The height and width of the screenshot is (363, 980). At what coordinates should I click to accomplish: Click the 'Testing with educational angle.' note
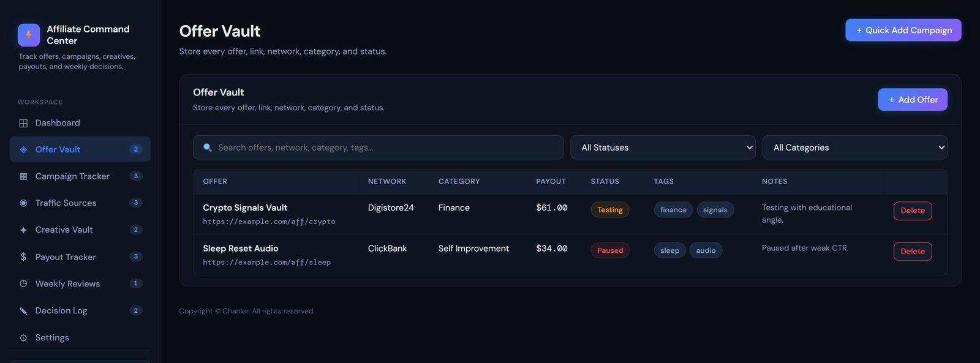tap(807, 214)
